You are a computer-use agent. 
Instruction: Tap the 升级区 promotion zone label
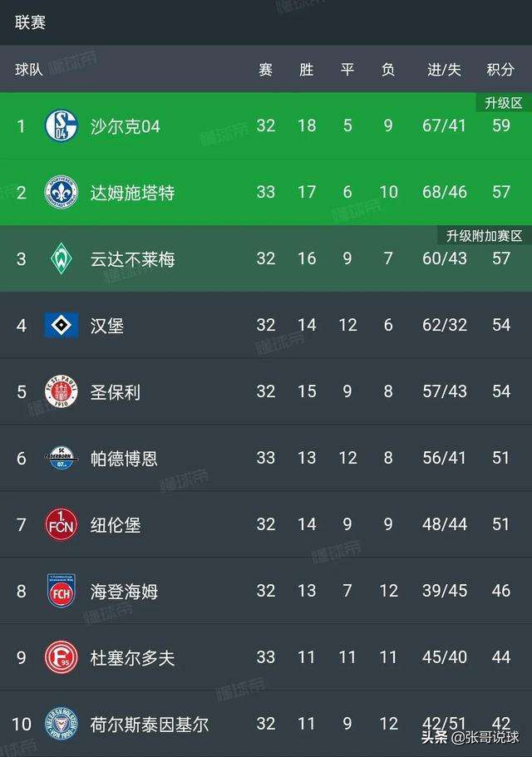pos(504,103)
